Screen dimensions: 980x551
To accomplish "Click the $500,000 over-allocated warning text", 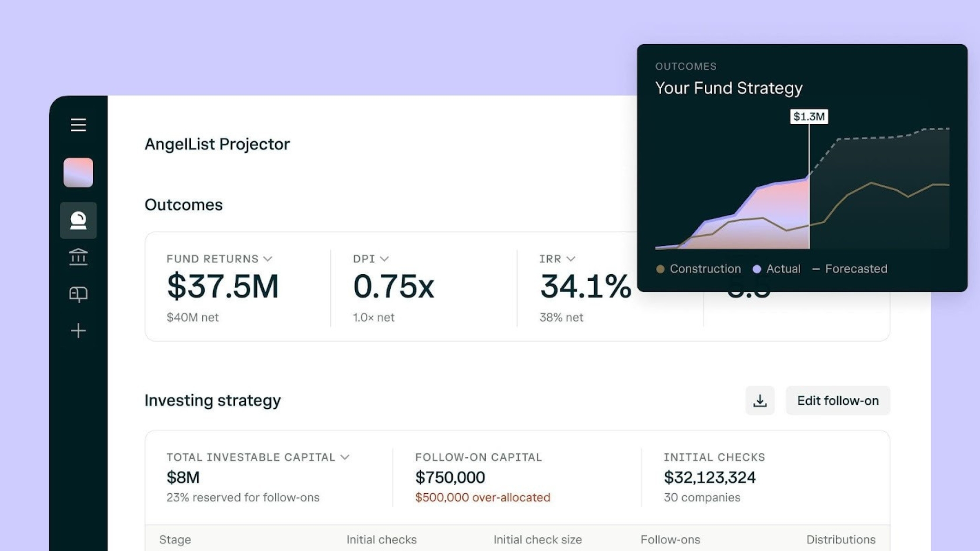I will click(x=483, y=497).
